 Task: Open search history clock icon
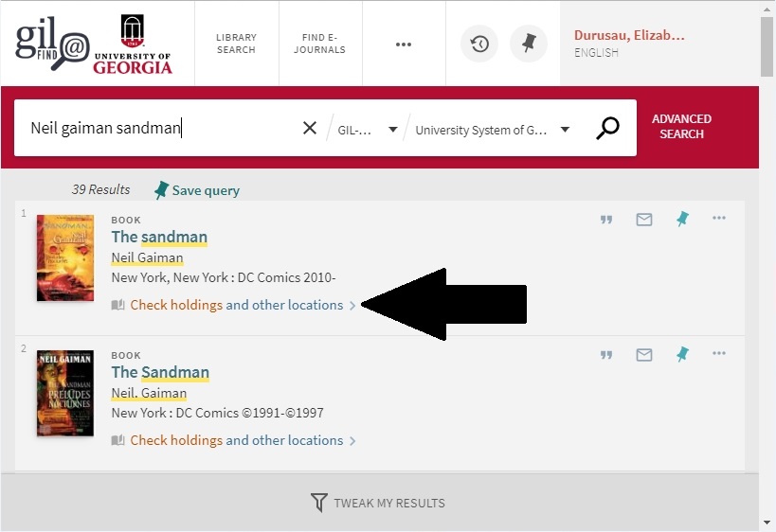(x=479, y=44)
